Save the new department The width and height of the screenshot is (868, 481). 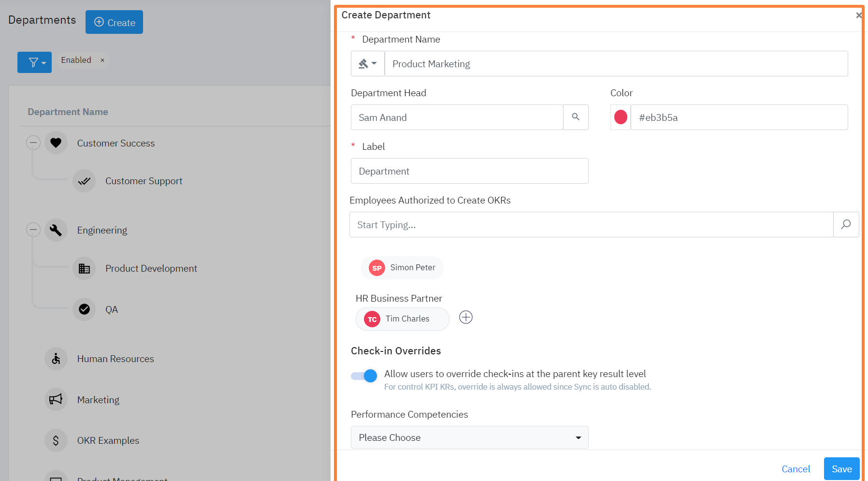[x=841, y=469]
